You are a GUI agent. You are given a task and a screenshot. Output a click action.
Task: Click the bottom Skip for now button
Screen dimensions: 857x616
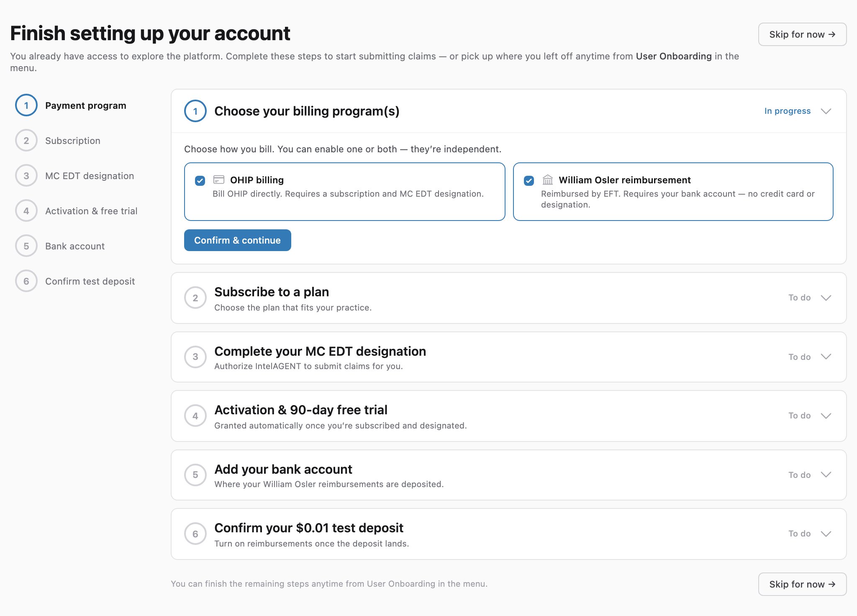click(x=802, y=584)
